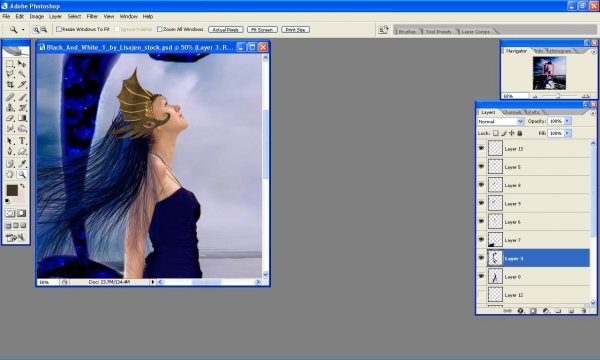Select the Gradient tool
The image size is (600, 360).
tap(22, 118)
